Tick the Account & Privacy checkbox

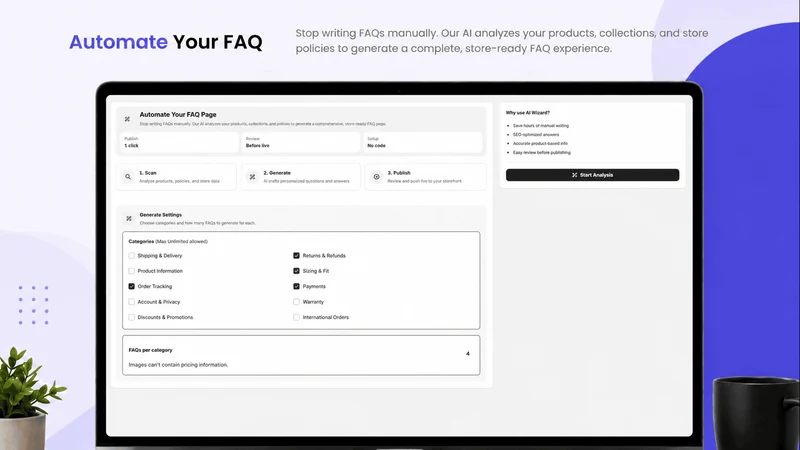click(x=132, y=302)
